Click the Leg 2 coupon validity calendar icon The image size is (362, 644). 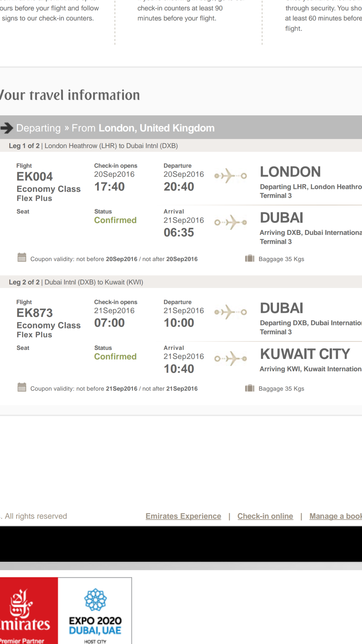(22, 387)
